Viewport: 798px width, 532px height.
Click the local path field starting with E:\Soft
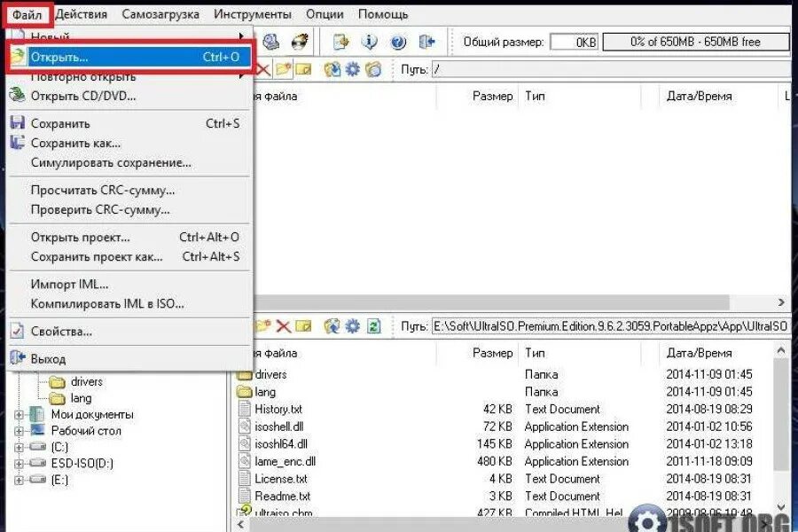point(611,326)
